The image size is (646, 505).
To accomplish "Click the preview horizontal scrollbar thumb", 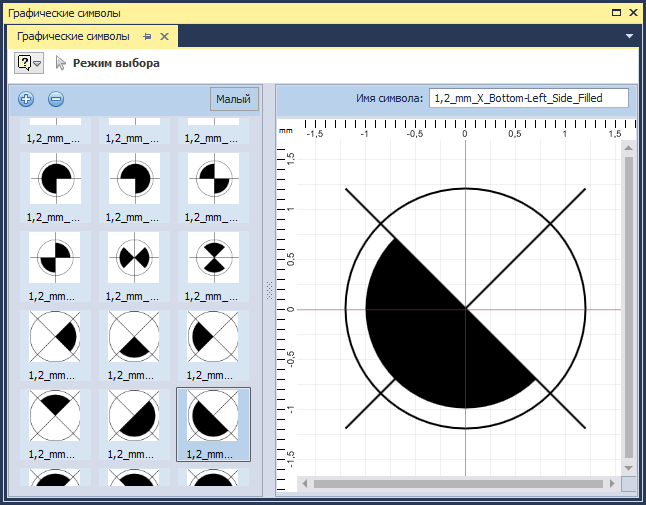I will (x=459, y=484).
